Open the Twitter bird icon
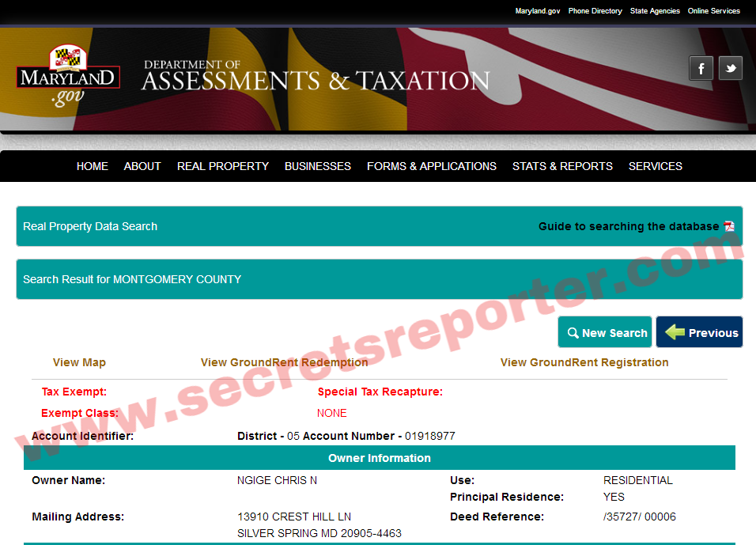Screen dimensions: 756x545 [x=731, y=68]
